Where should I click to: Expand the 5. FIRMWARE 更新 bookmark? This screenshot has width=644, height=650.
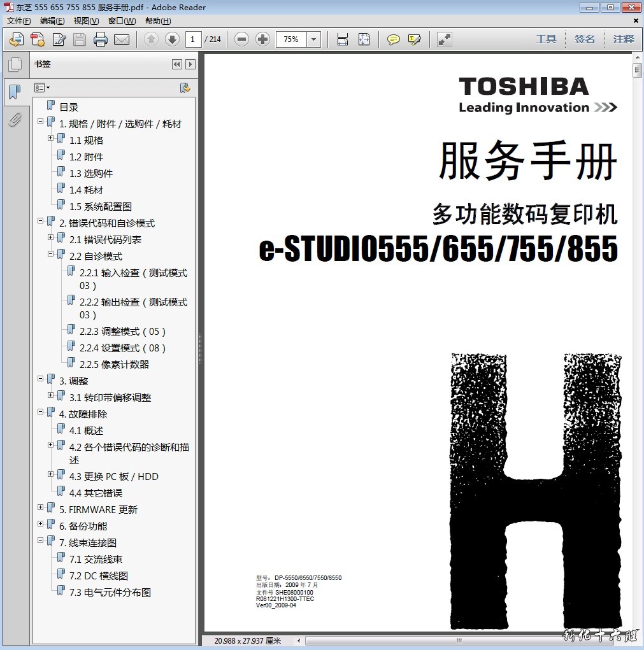[x=41, y=507]
